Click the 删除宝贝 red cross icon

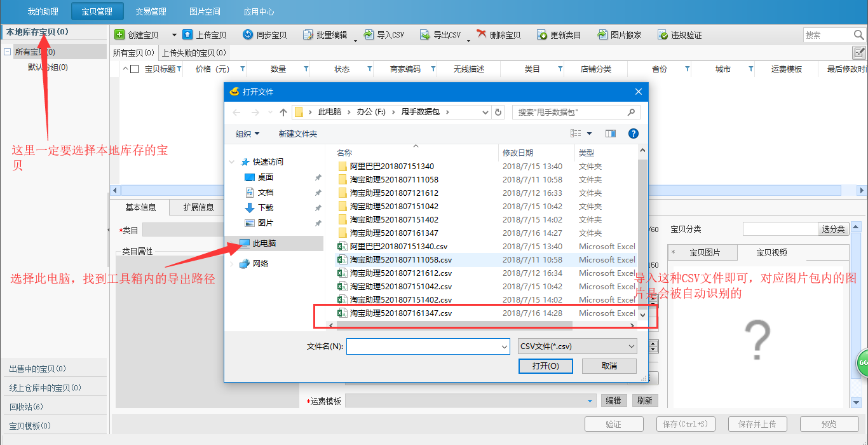click(482, 35)
